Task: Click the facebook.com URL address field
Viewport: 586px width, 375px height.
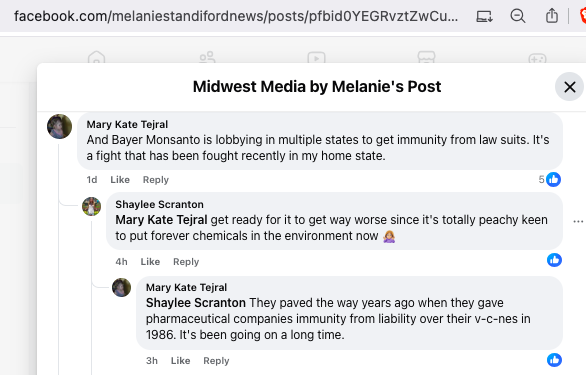Action: pyautogui.click(x=236, y=16)
